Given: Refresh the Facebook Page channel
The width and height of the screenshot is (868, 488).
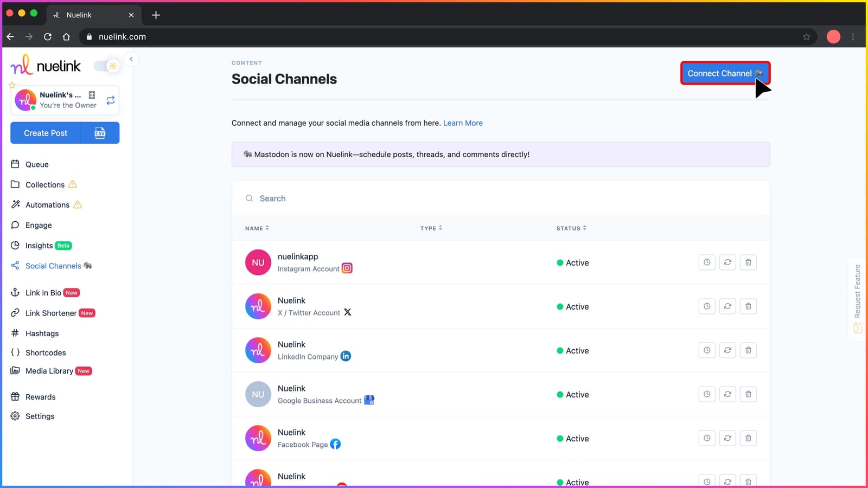Looking at the screenshot, I should (x=727, y=438).
